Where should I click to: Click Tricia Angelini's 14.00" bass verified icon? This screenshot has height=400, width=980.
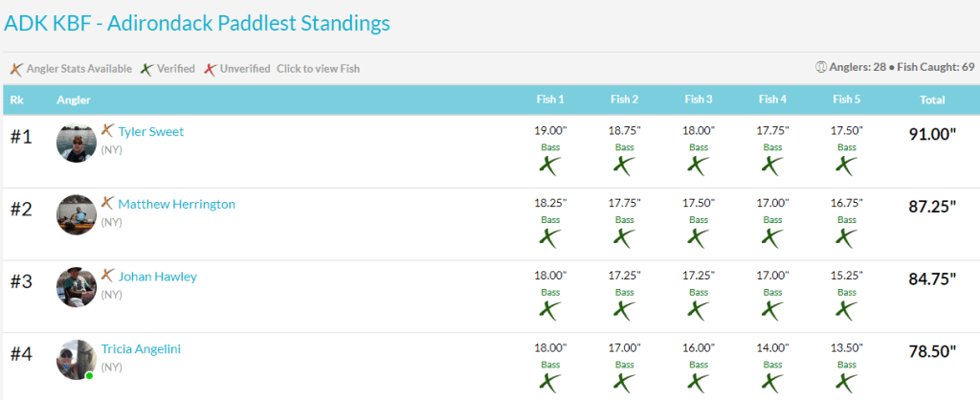tap(772, 382)
